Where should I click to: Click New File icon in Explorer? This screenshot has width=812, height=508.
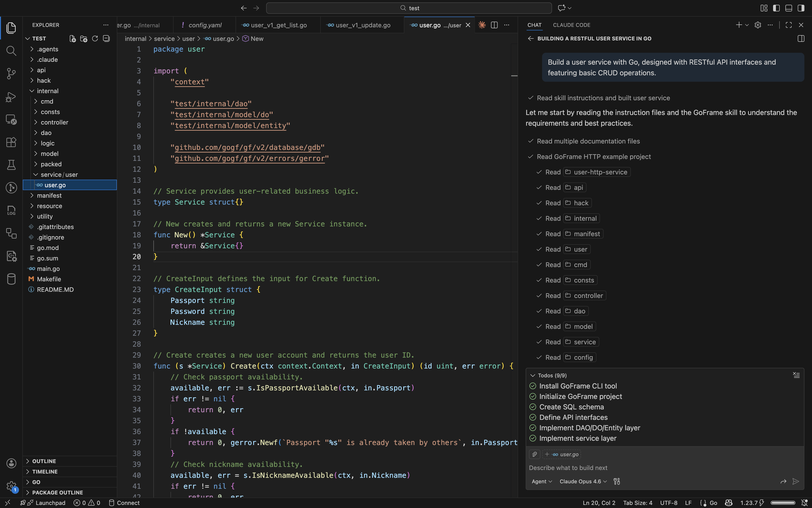(72, 39)
